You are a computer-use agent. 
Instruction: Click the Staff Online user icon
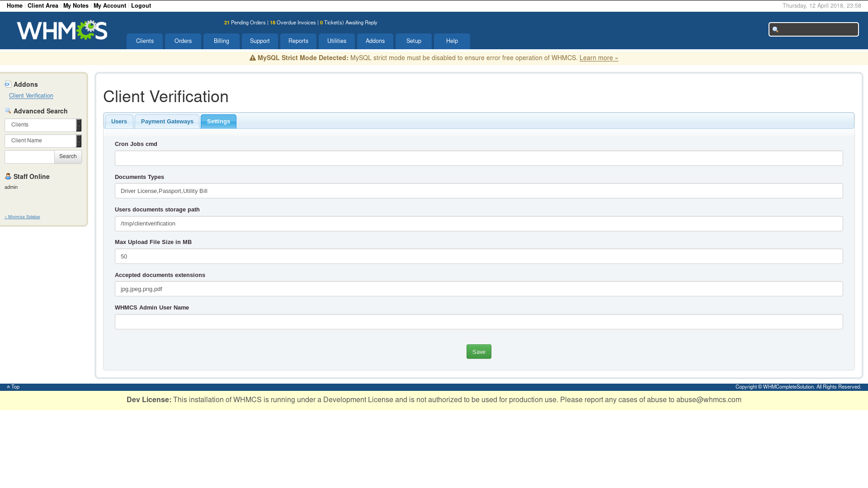(x=8, y=176)
